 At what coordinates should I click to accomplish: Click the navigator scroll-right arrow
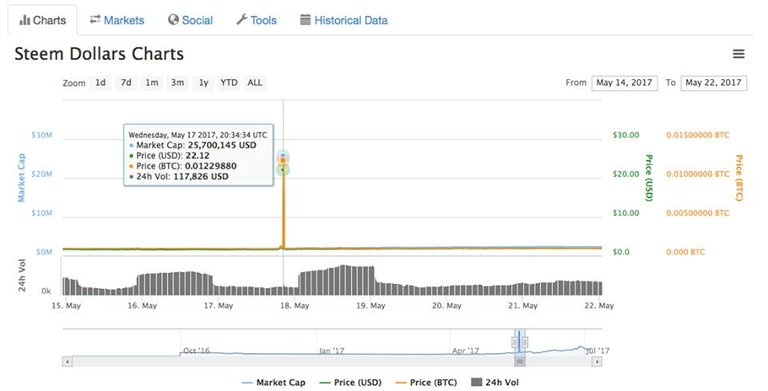pyautogui.click(x=597, y=362)
